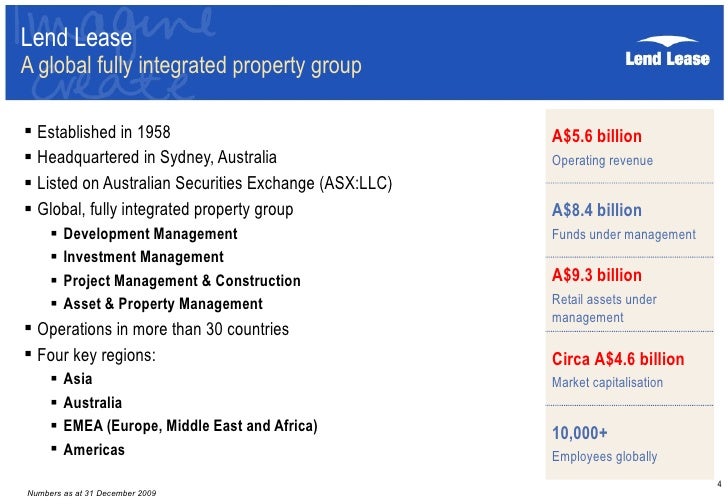The image size is (728, 504).
Task: Select the A$8.4 billion funds figure
Action: pyautogui.click(x=597, y=211)
